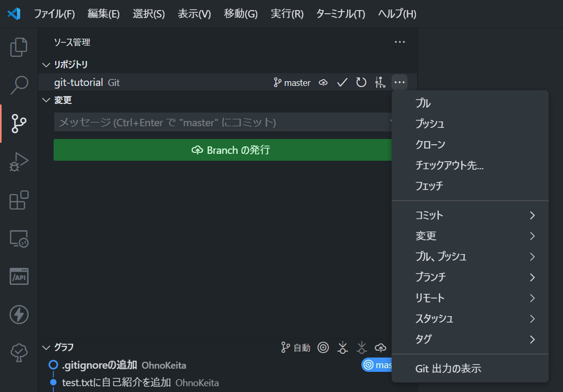Expand the スタッシュ submenu
The width and height of the screenshot is (563, 392).
coord(470,319)
